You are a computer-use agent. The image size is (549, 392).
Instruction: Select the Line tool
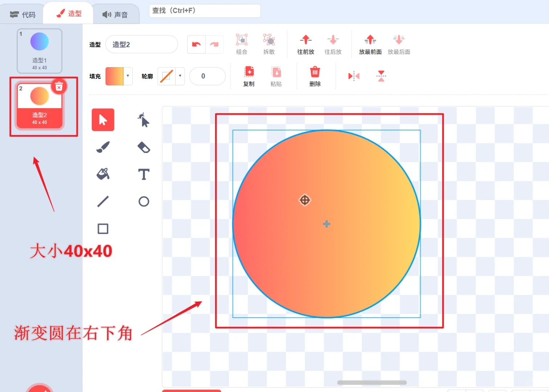pos(103,201)
